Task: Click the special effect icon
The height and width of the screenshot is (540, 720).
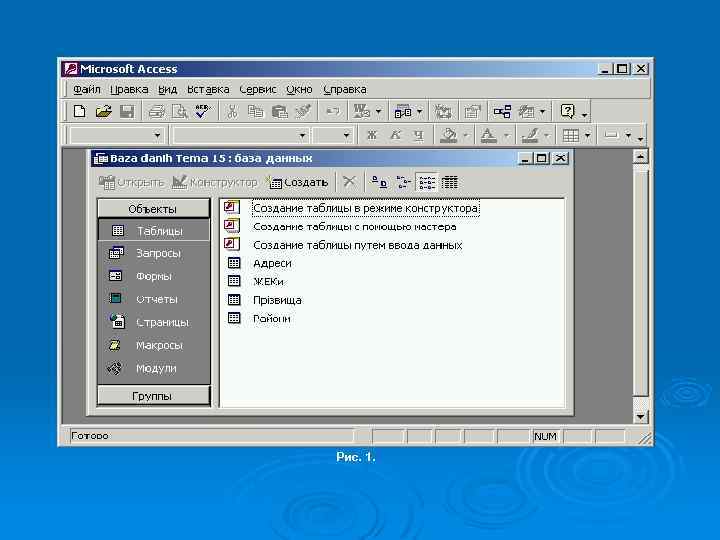Action: [611, 135]
